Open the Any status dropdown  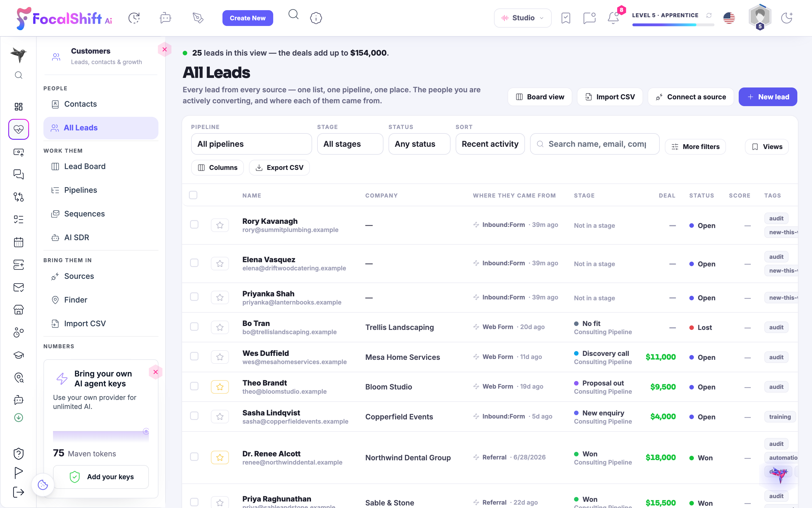coord(419,144)
